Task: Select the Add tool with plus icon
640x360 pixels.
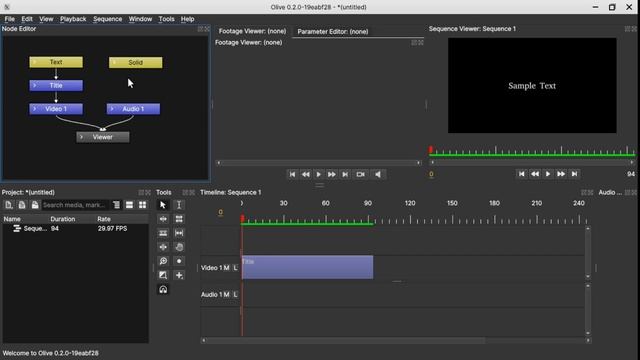Action: (179, 275)
